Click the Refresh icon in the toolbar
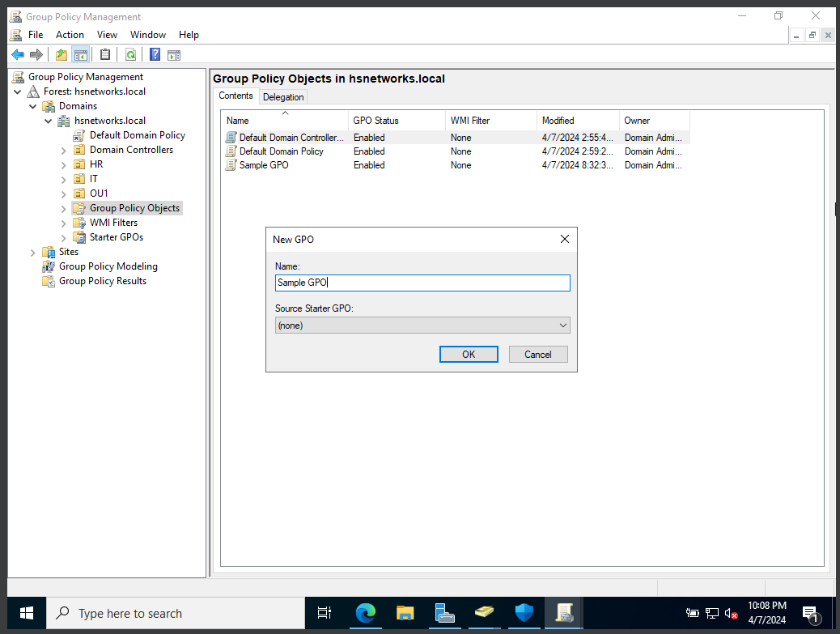The width and height of the screenshot is (840, 634). point(130,54)
